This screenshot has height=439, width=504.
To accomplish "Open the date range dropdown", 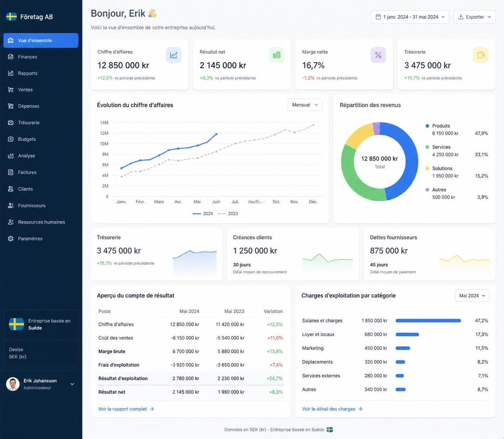I will pyautogui.click(x=410, y=17).
